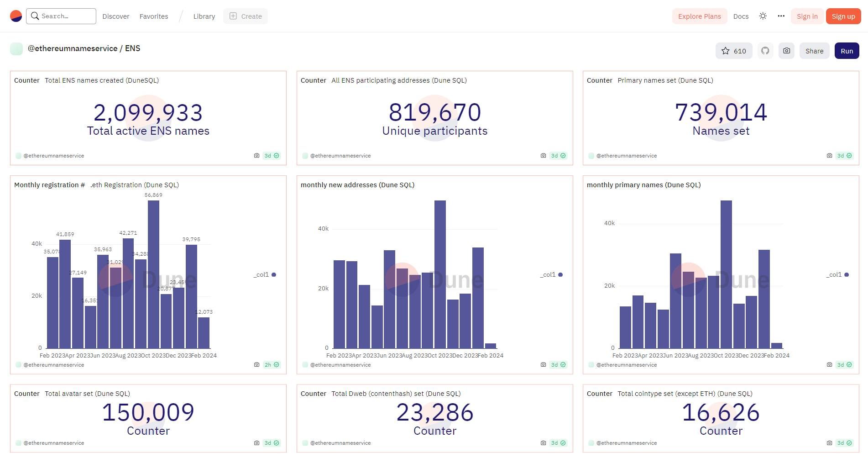This screenshot has width=868, height=458.
Task: Click the Explore Plans button
Action: tap(700, 16)
